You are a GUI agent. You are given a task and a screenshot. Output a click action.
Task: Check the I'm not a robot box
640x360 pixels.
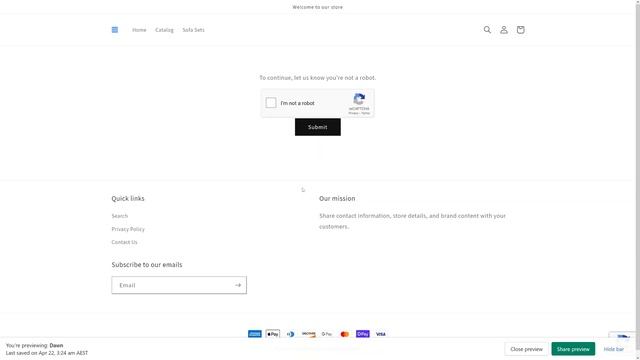point(271,103)
